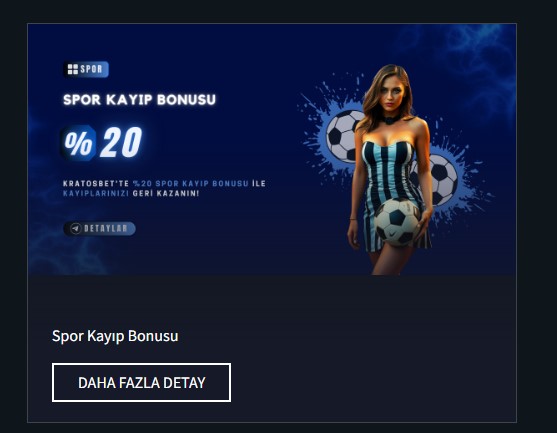Open the DETAYLAR pill button on banner
This screenshot has width=557, height=433.
pos(99,228)
